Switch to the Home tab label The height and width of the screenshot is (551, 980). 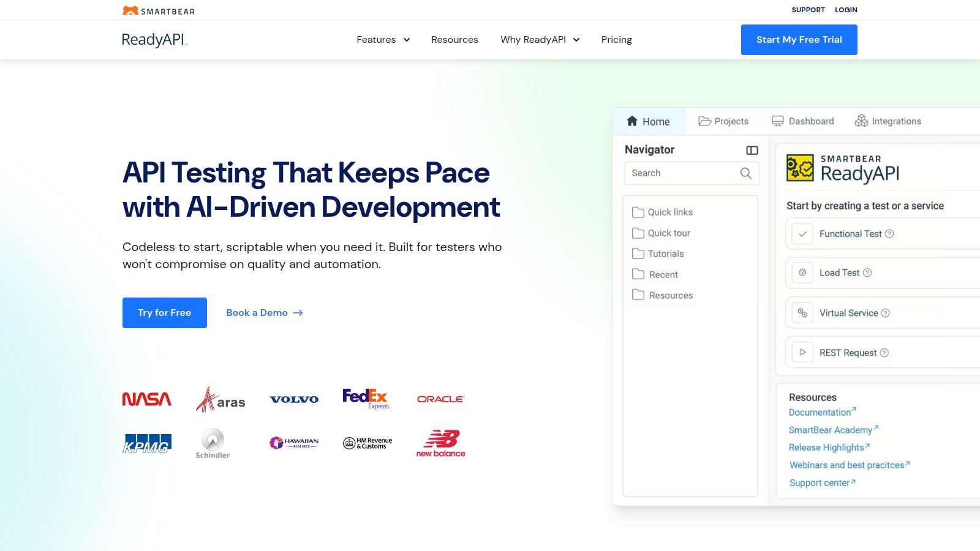(656, 122)
